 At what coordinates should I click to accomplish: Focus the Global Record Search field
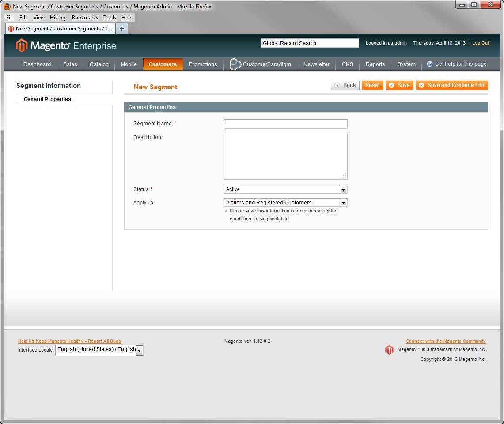pos(310,43)
